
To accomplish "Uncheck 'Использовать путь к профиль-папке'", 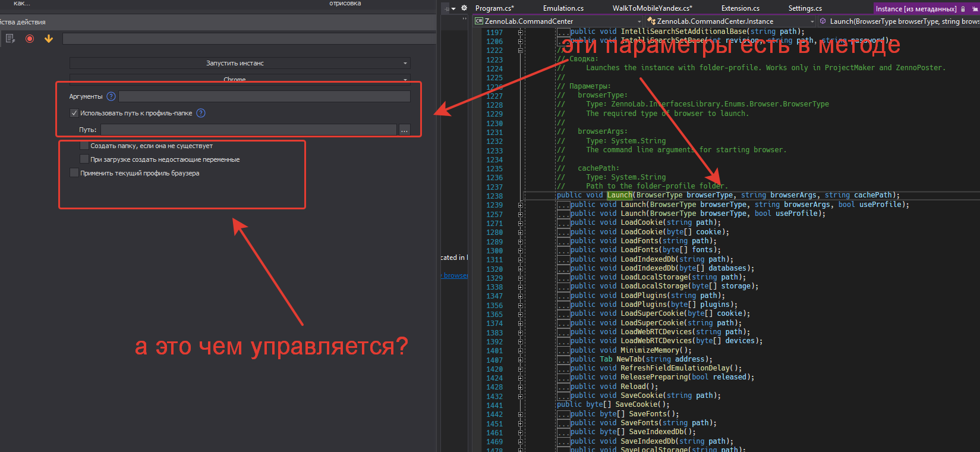I will (74, 113).
